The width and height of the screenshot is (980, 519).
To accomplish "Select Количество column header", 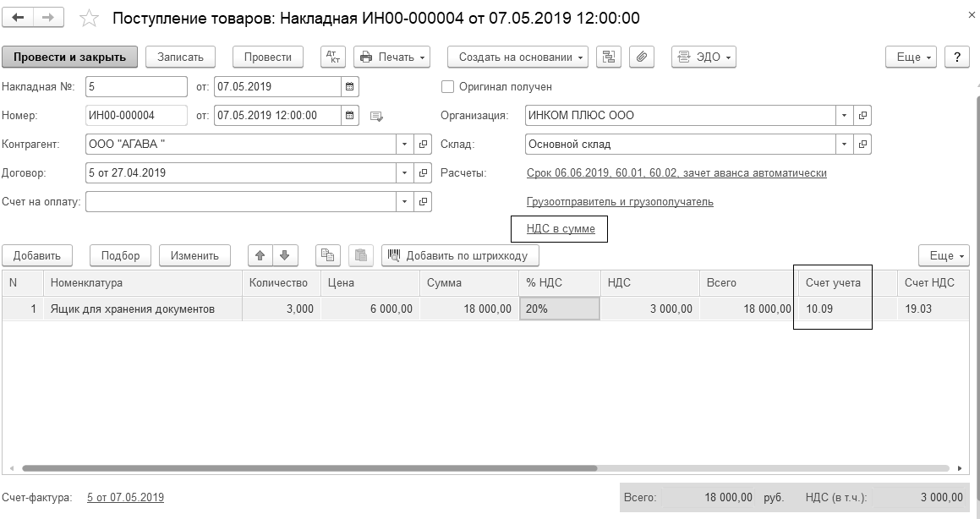I will click(282, 283).
